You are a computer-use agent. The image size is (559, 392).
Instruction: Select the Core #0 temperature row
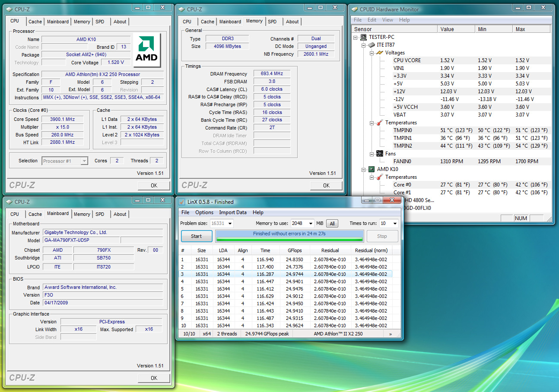(452, 185)
